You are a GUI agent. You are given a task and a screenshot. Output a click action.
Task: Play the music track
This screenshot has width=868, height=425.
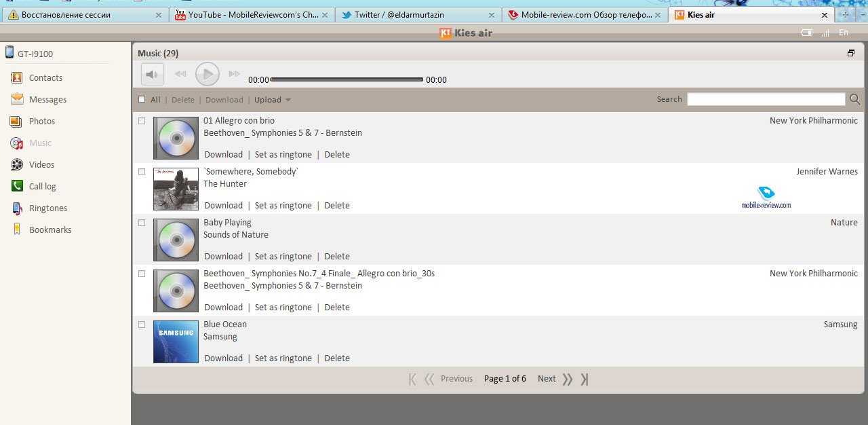(x=208, y=74)
